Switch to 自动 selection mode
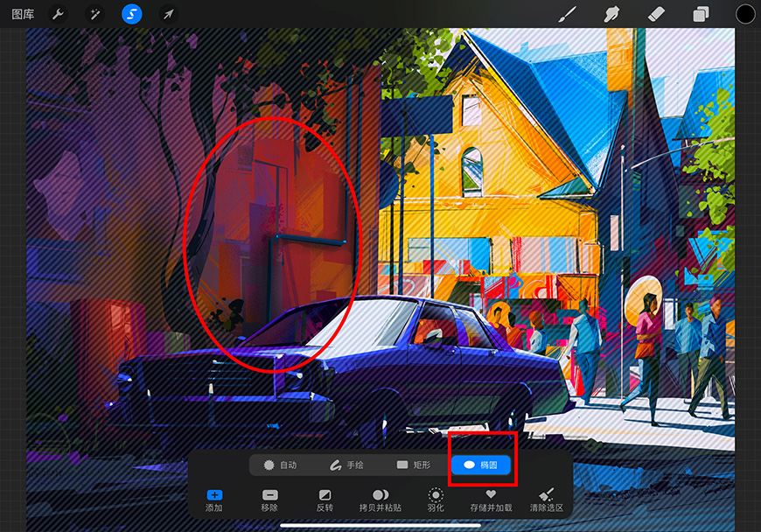The width and height of the screenshot is (761, 532). coord(280,465)
